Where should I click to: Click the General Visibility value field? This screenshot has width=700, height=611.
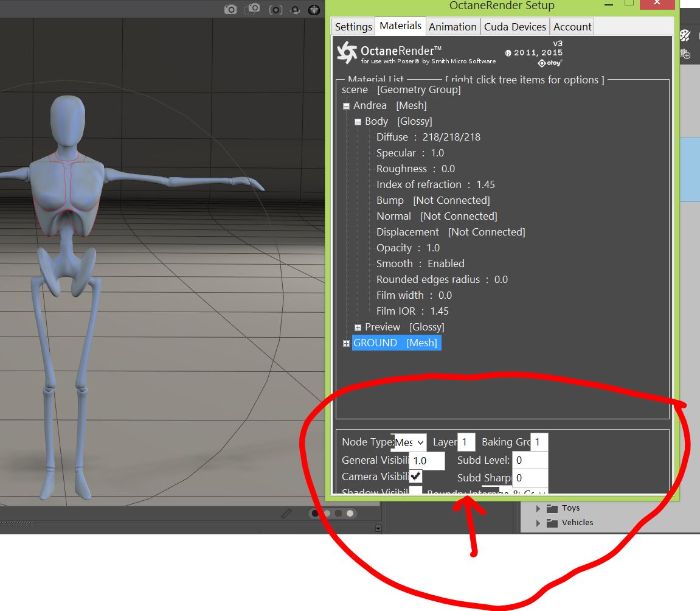[427, 461]
